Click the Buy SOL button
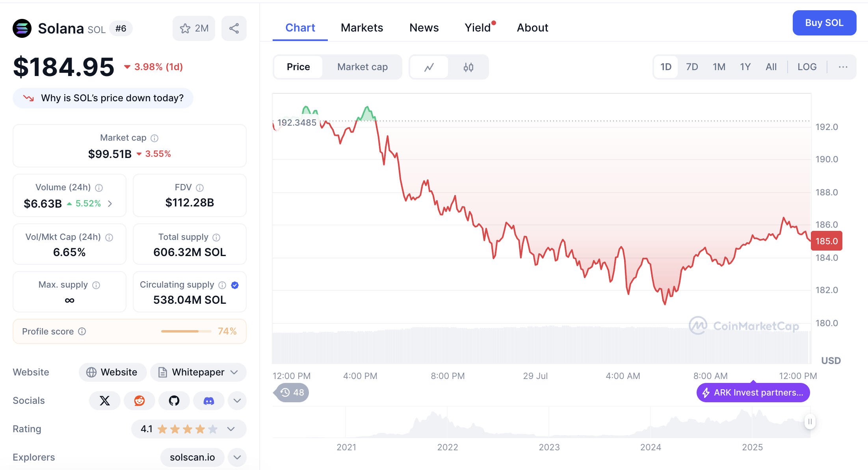 click(824, 23)
